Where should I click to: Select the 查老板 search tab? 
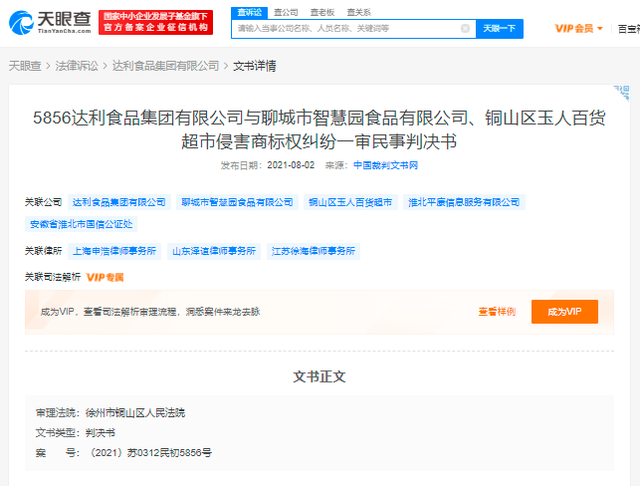click(x=321, y=11)
